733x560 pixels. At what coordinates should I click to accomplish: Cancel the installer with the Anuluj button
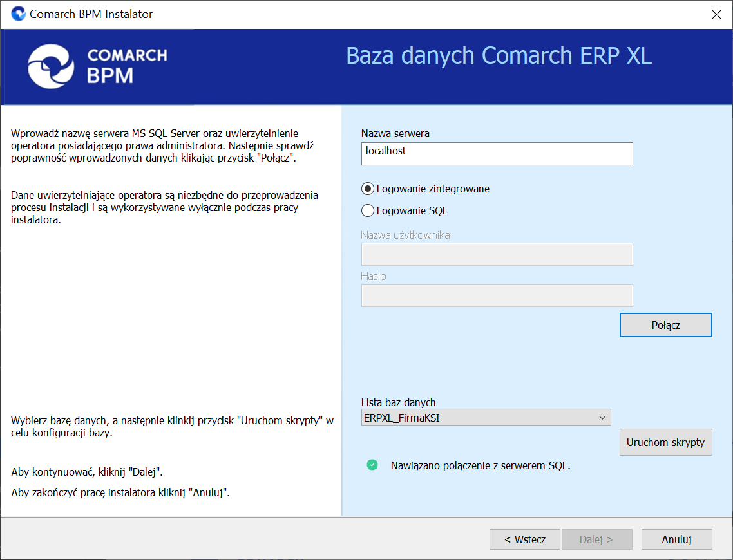(676, 540)
